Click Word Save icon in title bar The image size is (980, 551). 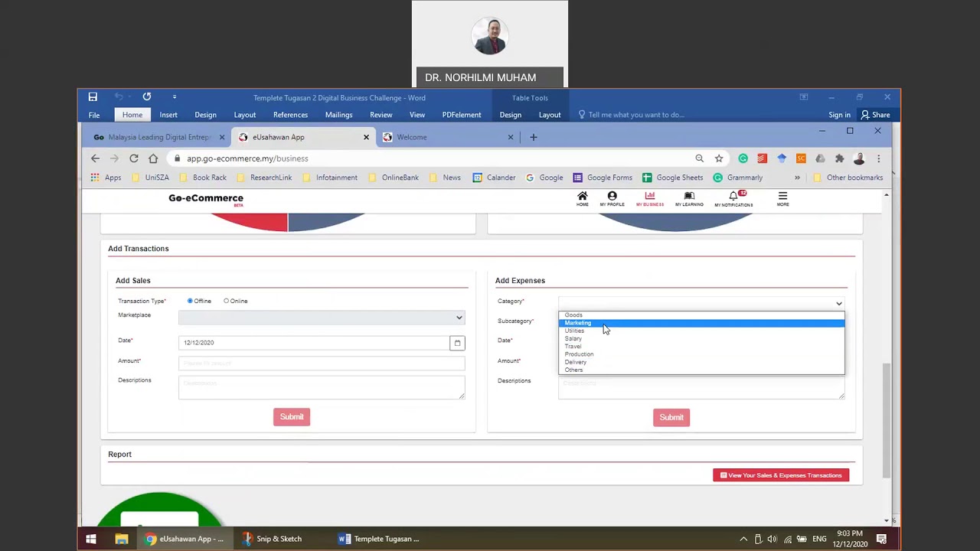(93, 97)
